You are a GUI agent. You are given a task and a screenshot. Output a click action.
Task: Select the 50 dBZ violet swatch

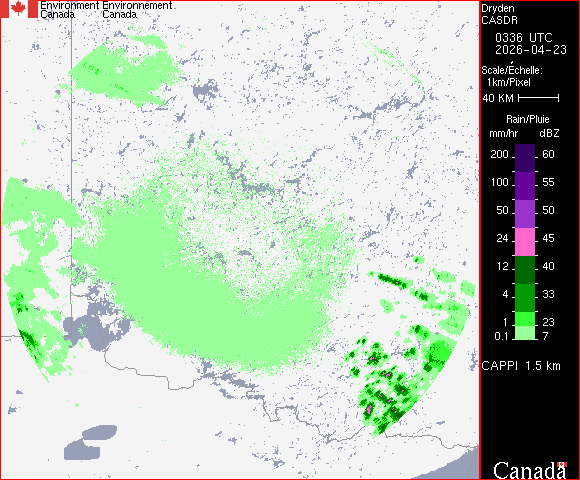(525, 214)
